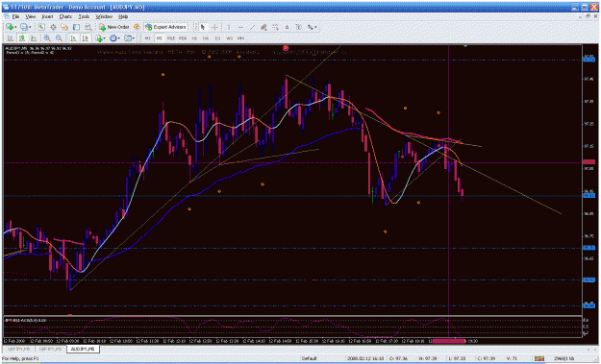Toggle the Navigator panel icon

64,27
